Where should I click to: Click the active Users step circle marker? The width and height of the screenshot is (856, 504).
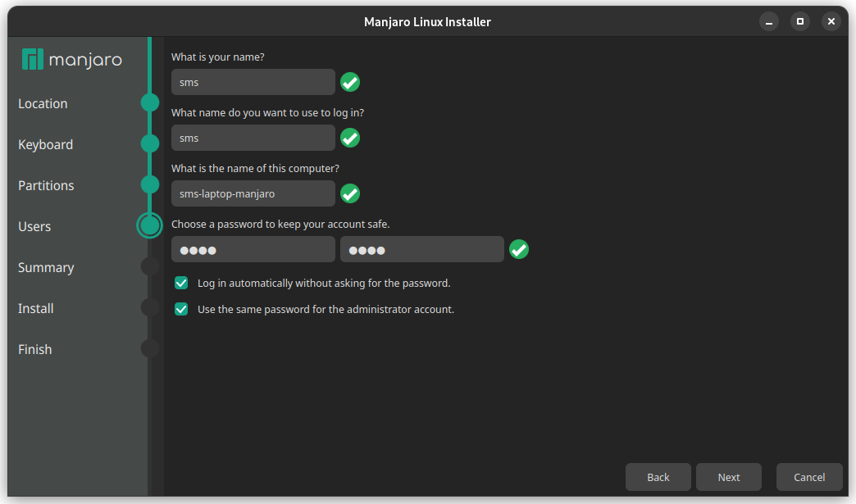click(149, 225)
